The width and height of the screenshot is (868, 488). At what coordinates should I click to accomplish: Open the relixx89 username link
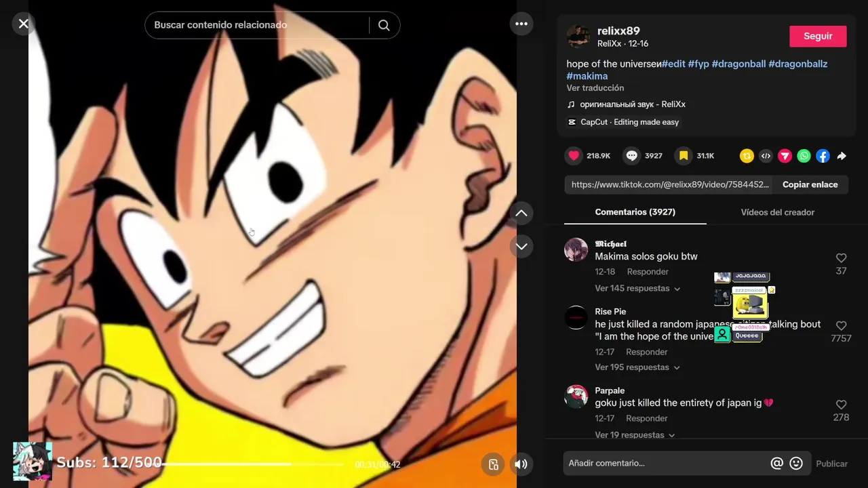click(618, 30)
